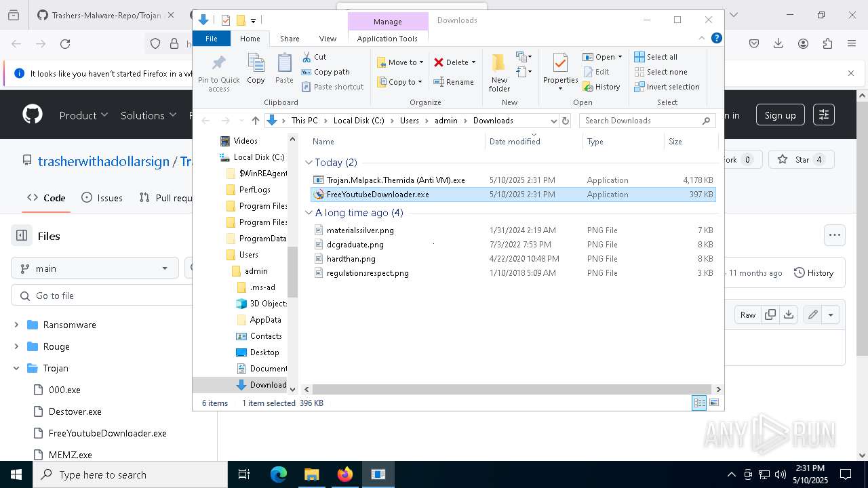Refresh the Downloads folder view

(x=565, y=121)
